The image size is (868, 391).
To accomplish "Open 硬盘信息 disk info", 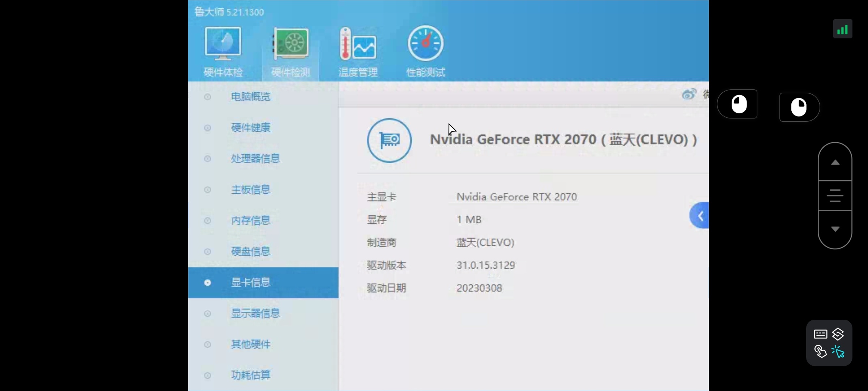I will [x=263, y=252].
